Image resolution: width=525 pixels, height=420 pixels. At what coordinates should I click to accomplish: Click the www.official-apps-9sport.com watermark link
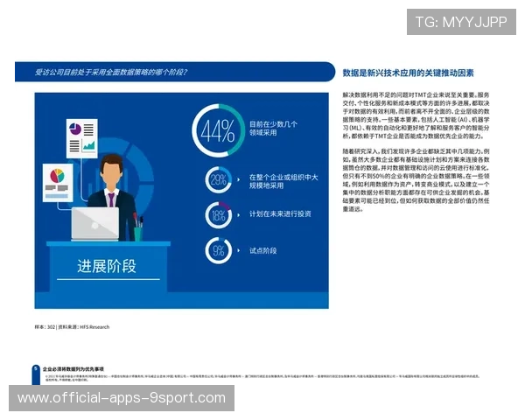coord(122,398)
